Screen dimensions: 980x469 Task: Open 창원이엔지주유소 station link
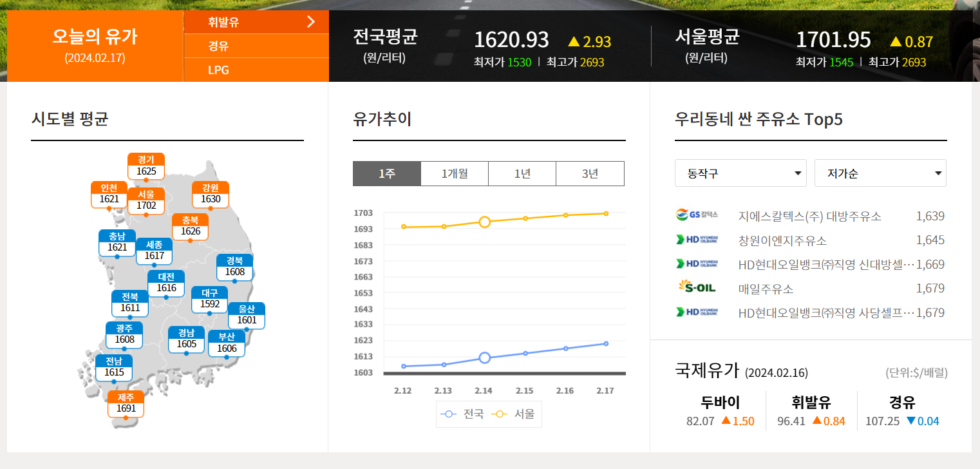[782, 240]
